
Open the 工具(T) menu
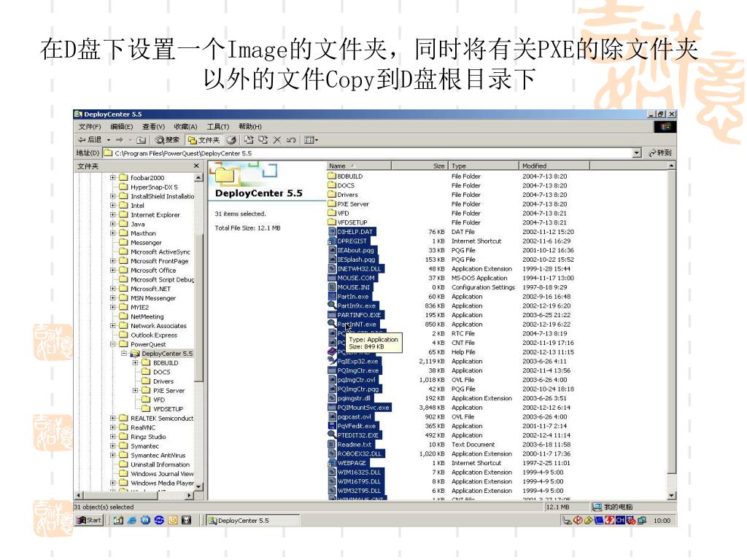[x=217, y=127]
